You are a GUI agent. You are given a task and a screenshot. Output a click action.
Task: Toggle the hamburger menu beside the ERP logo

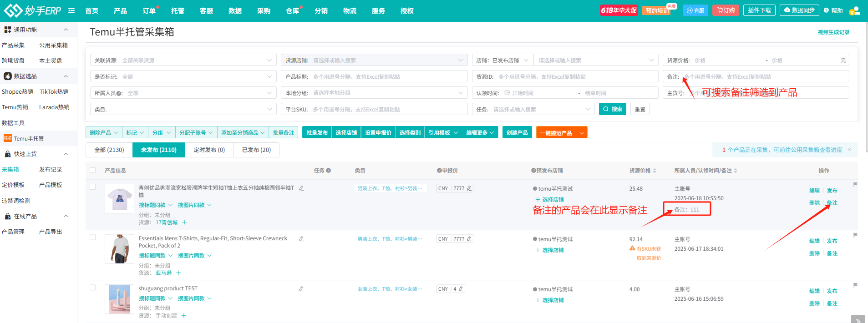click(x=71, y=10)
